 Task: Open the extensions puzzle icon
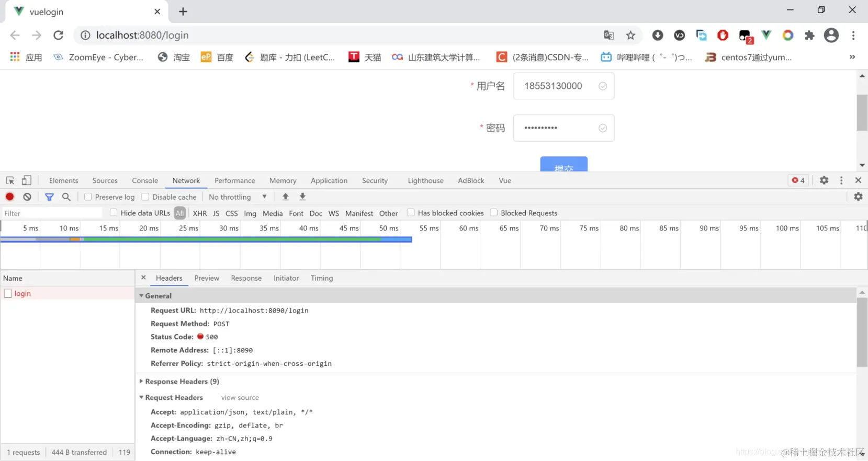tap(809, 35)
